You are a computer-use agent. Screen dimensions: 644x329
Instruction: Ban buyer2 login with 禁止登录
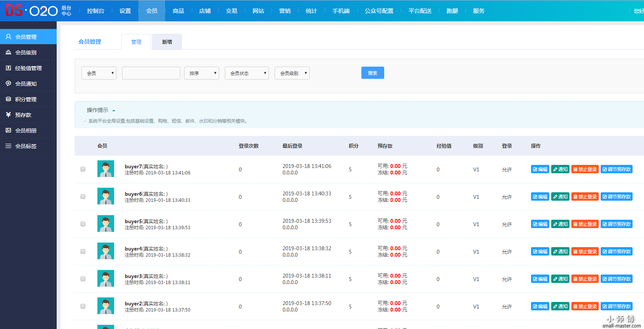(585, 306)
